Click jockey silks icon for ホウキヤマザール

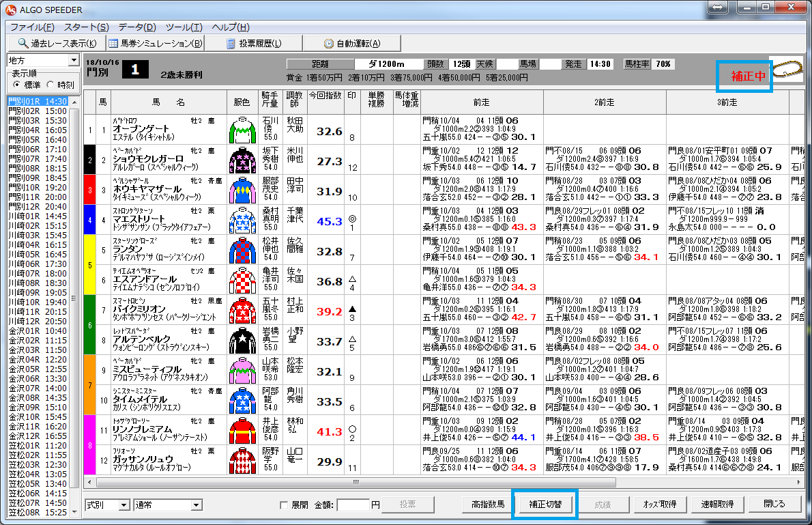(x=242, y=190)
